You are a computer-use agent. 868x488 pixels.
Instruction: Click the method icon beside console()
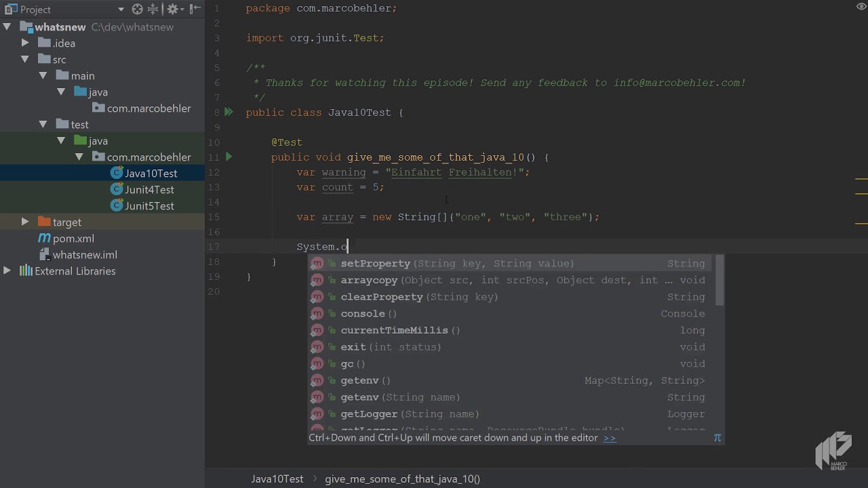point(317,313)
